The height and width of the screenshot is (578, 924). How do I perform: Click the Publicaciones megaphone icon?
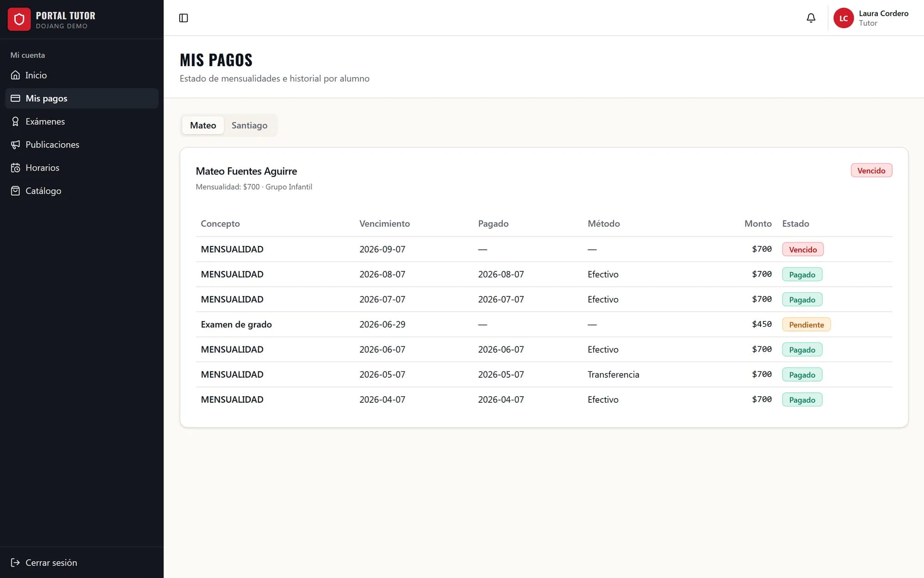[15, 144]
